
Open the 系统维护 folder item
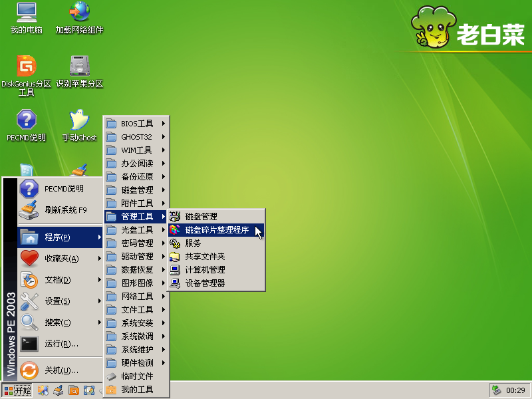tap(136, 350)
